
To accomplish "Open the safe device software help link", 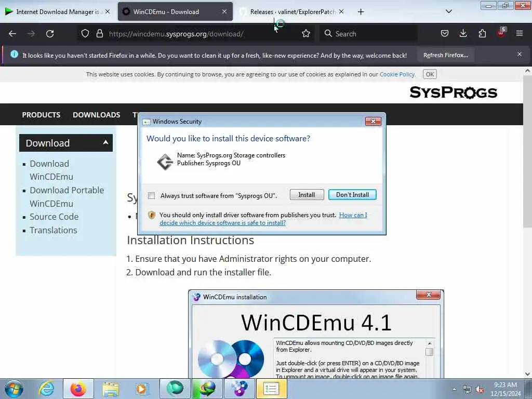I will pos(263,219).
